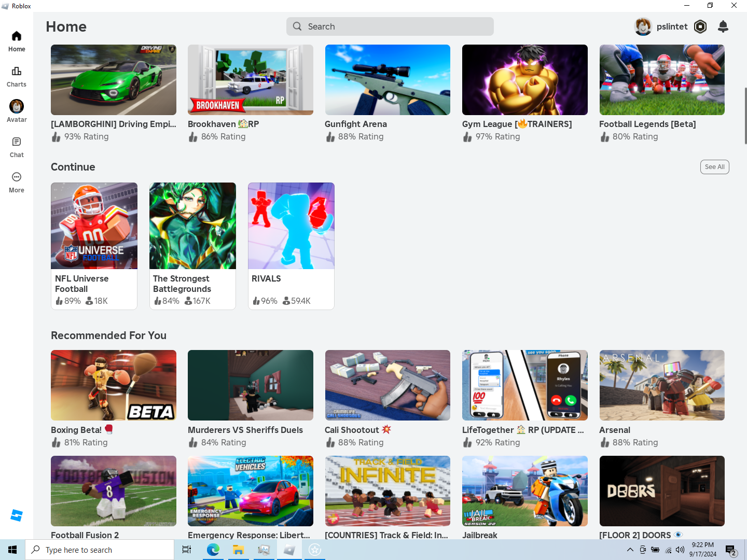Click 594K player count on RIVALS

[x=301, y=301]
